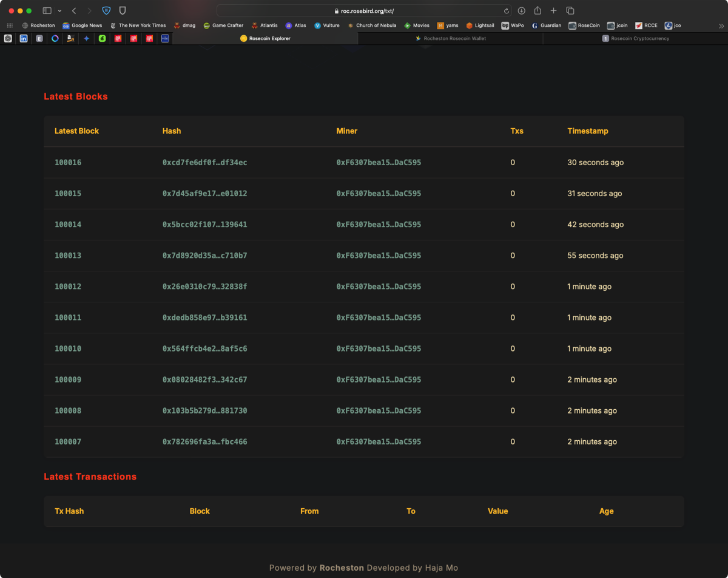Switch to the Amazon pinned tab
Screen dimensions: 728x578
(x=71, y=38)
